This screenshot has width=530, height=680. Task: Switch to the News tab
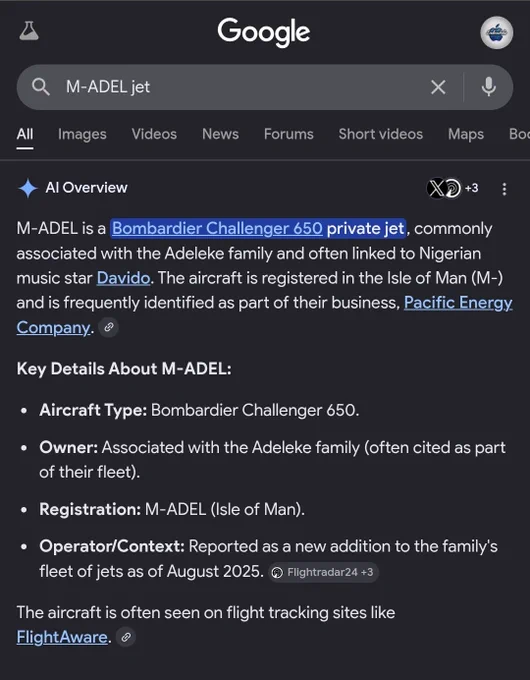tap(220, 134)
